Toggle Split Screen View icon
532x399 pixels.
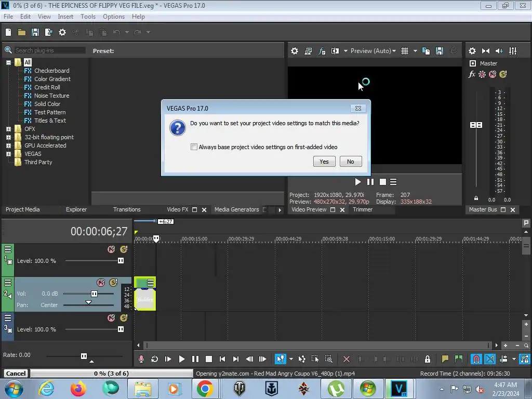(x=335, y=51)
